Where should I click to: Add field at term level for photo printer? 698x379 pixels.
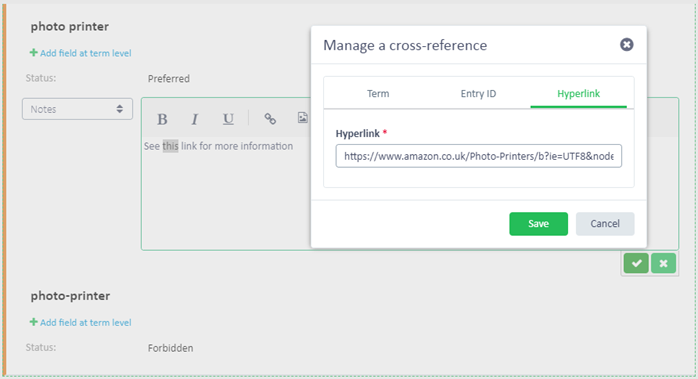tap(81, 53)
